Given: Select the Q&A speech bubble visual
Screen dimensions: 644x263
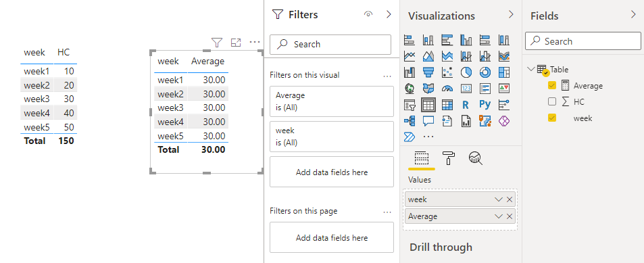Looking at the screenshot, I should tap(428, 121).
